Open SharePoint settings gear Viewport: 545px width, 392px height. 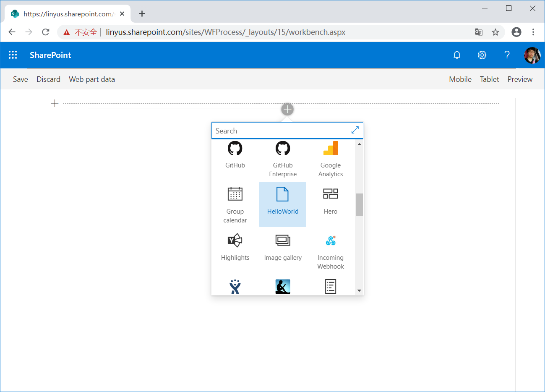pyautogui.click(x=482, y=55)
